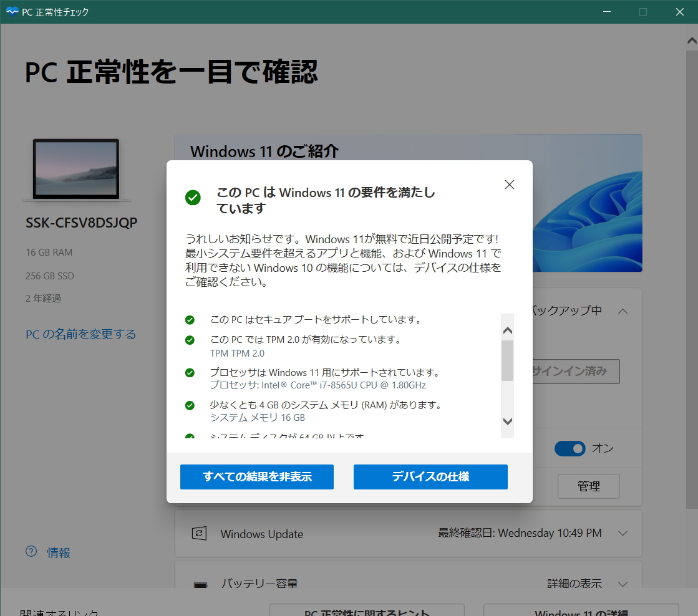Click the dialog list scroll-up arrow
This screenshot has width=698, height=616.
(508, 330)
